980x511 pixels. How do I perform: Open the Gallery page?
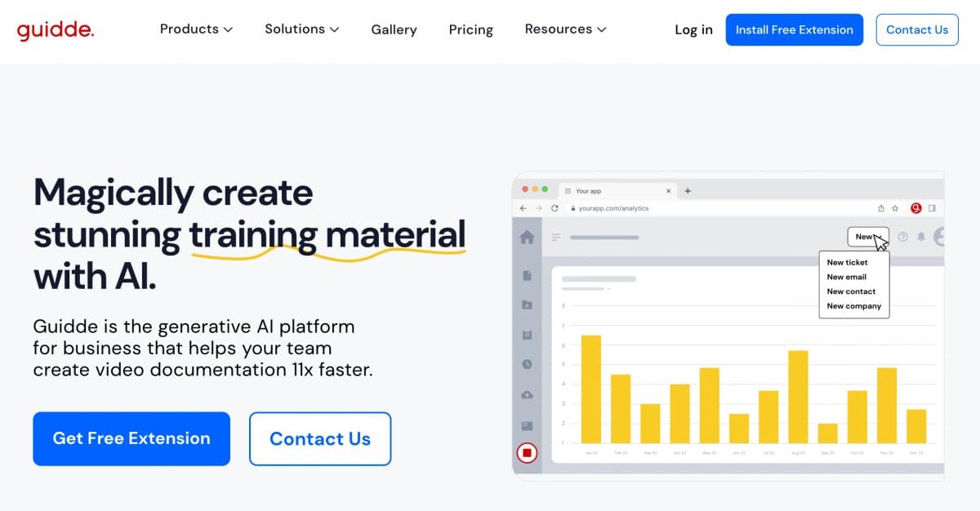(x=394, y=30)
